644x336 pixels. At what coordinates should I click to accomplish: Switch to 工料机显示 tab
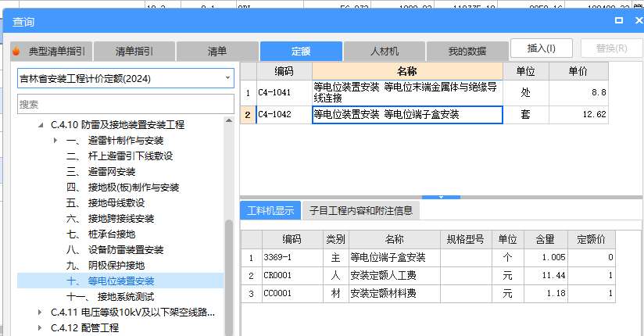(270, 211)
